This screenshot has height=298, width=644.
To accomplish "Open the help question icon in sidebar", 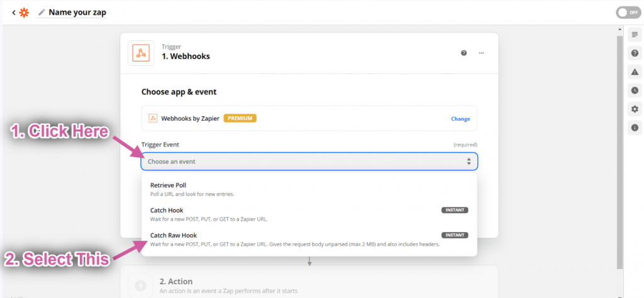I will [635, 53].
